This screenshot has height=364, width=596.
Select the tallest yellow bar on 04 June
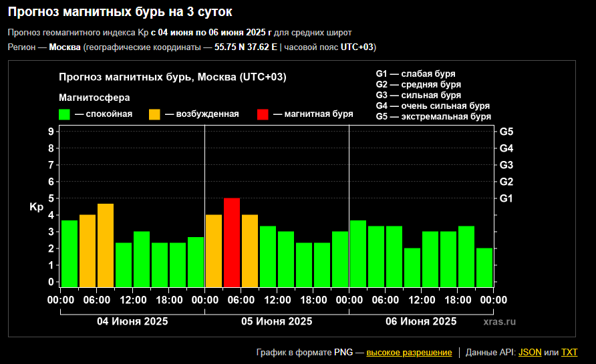click(106, 245)
